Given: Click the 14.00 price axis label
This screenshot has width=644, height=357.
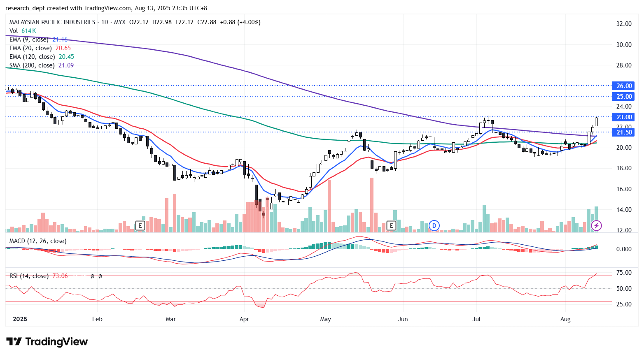Looking at the screenshot, I should (x=624, y=210).
